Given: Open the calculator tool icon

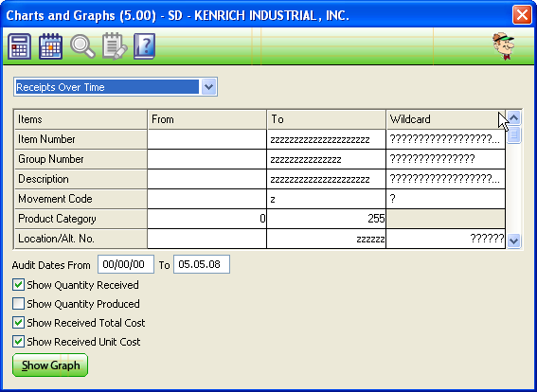Looking at the screenshot, I should tap(20, 46).
